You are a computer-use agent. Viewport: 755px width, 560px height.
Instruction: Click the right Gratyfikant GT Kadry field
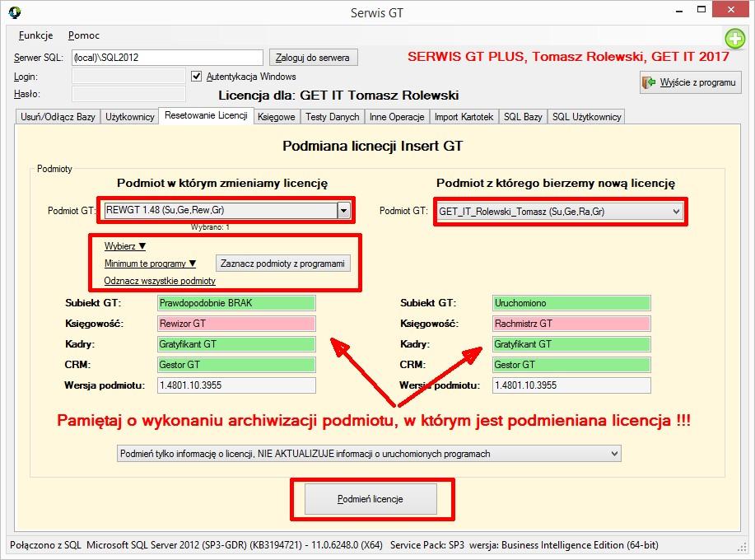(x=571, y=344)
